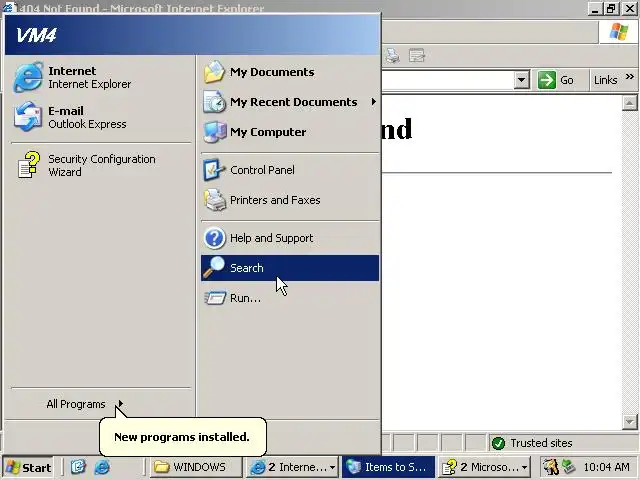Click Trusted sites status bar zone
640x480 pixels.
pos(562,443)
